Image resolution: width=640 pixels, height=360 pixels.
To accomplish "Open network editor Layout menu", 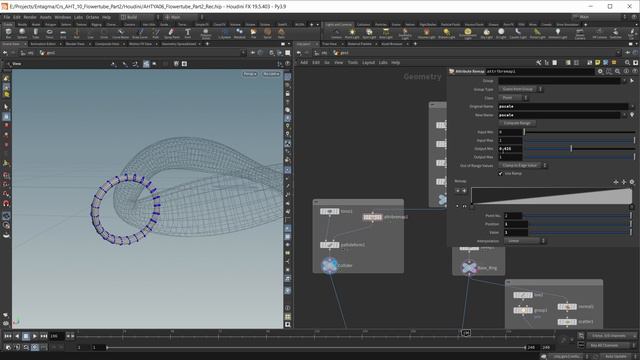I will [368, 62].
